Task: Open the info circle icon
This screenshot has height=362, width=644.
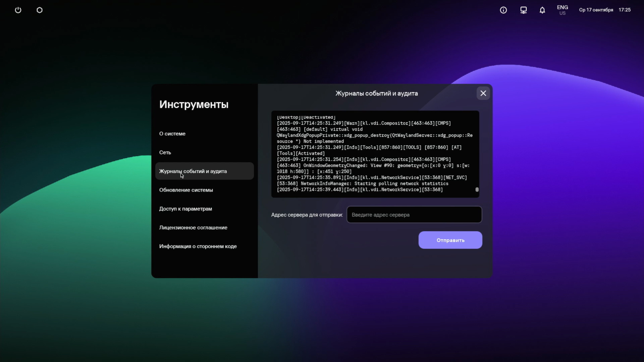Action: pyautogui.click(x=503, y=10)
